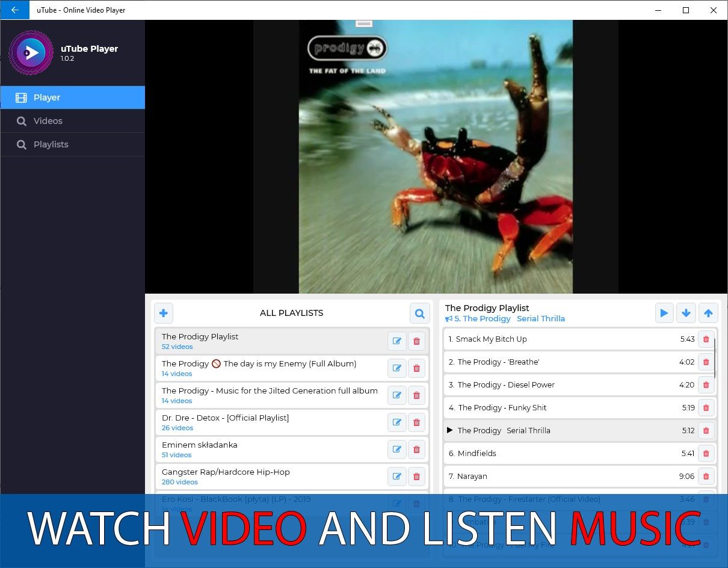Add a new playlist with plus button
The width and height of the screenshot is (728, 568).
click(x=164, y=313)
